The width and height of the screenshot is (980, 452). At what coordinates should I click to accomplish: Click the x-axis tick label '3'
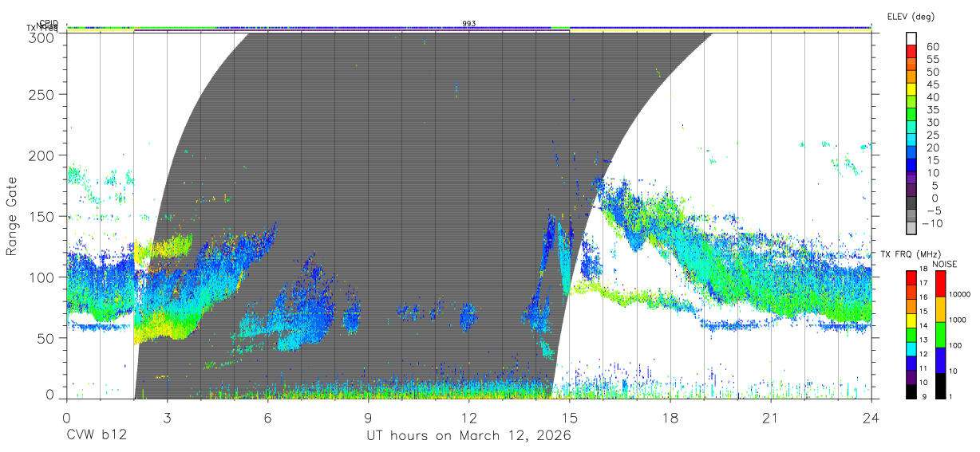pos(167,418)
